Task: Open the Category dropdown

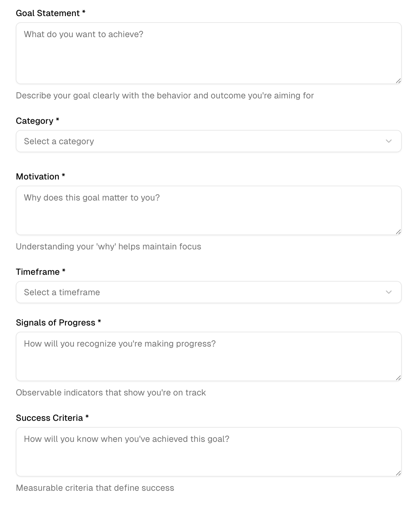Action: (208, 141)
